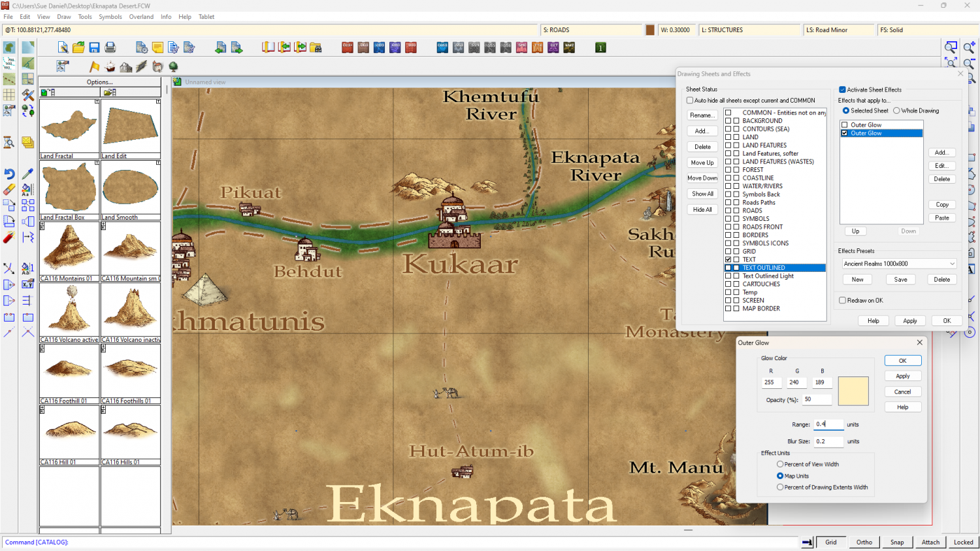
Task: Select the Selected Sheet radio button
Action: 846,110
